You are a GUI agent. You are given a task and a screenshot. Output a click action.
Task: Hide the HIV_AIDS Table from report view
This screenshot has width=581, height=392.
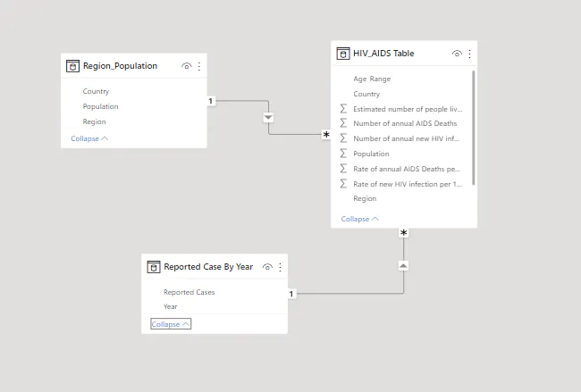(x=457, y=54)
